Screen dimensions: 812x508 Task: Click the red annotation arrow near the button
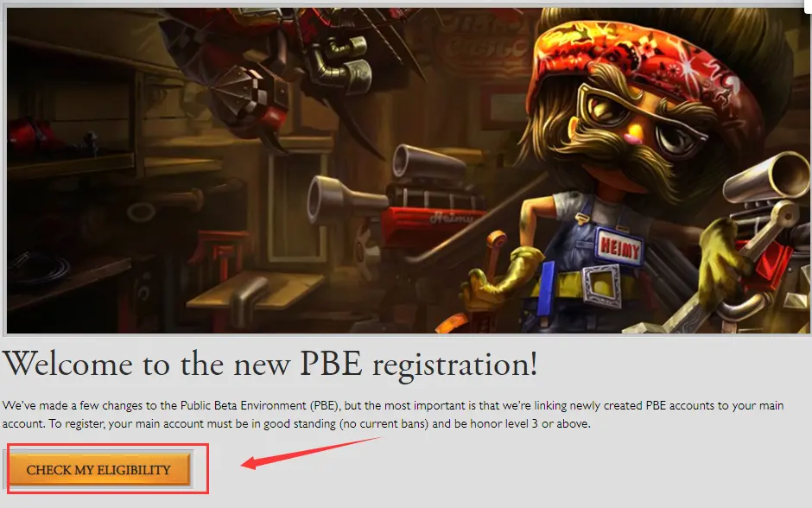309,453
